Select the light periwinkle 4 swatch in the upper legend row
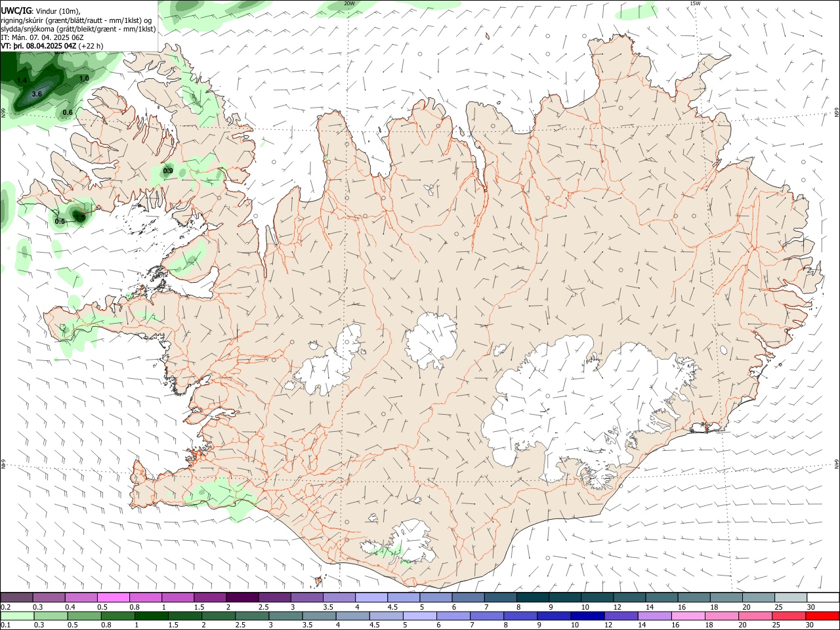The width and height of the screenshot is (840, 630). coord(371,598)
